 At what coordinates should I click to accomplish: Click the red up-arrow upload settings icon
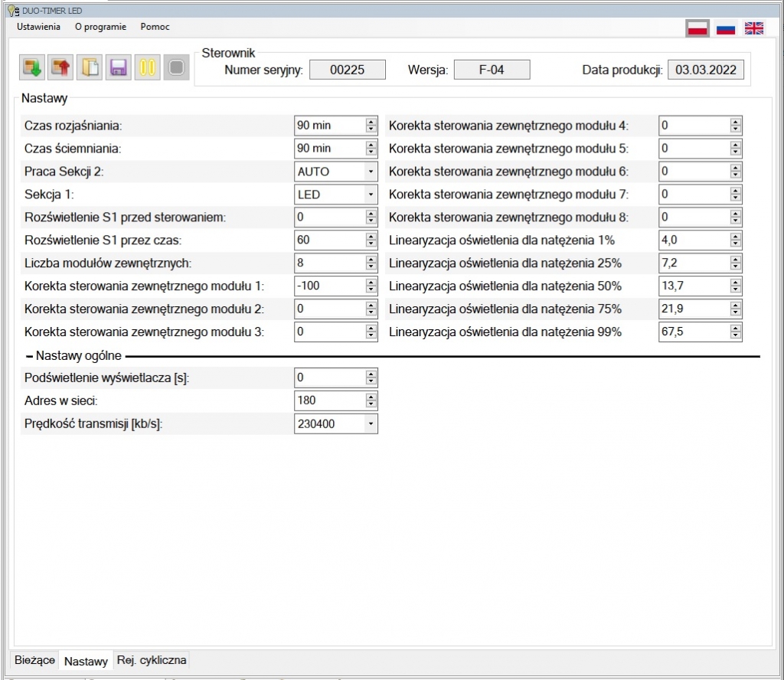60,67
